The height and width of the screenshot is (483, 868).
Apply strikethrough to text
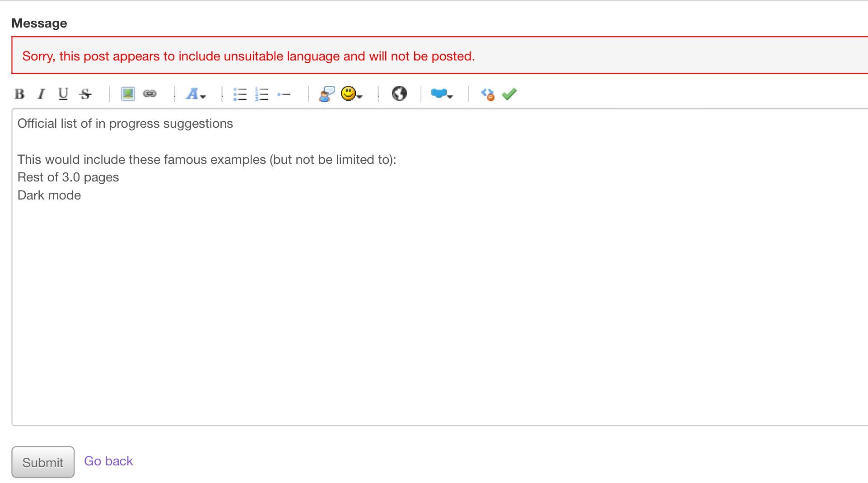tap(85, 94)
